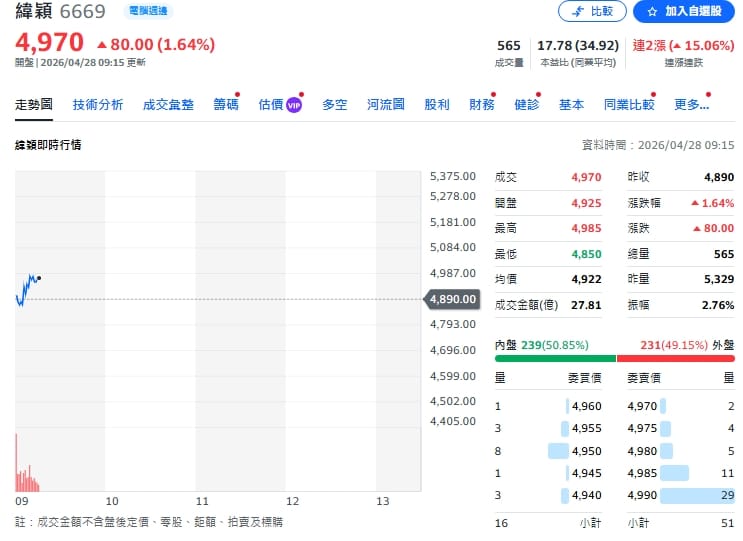Screen dimensions: 743x541
Task: Select the 多空 tab
Action: (x=334, y=104)
